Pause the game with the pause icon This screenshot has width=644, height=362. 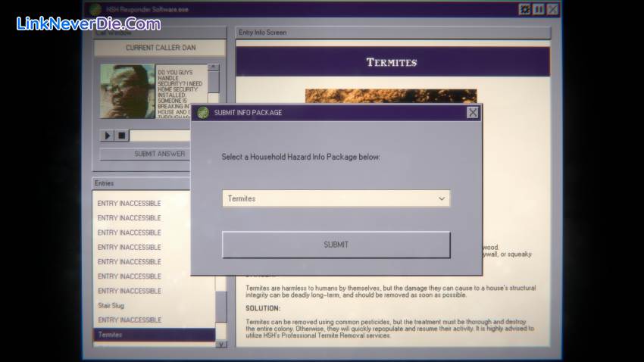[539, 9]
